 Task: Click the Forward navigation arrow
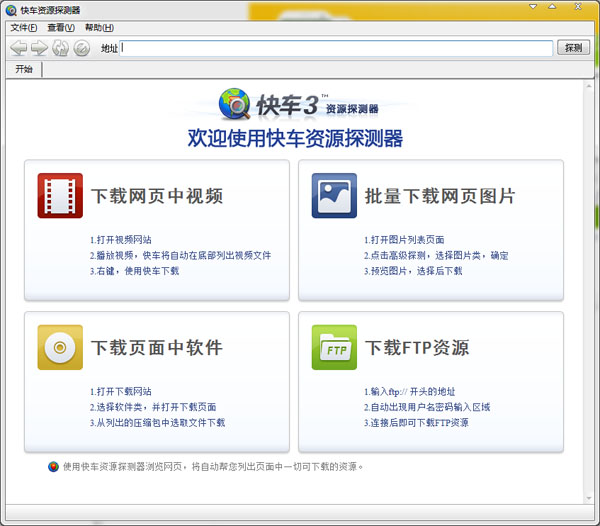(x=39, y=47)
